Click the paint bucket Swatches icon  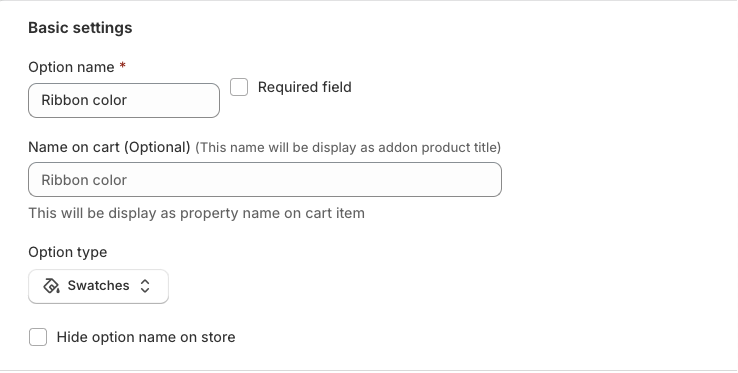(51, 286)
